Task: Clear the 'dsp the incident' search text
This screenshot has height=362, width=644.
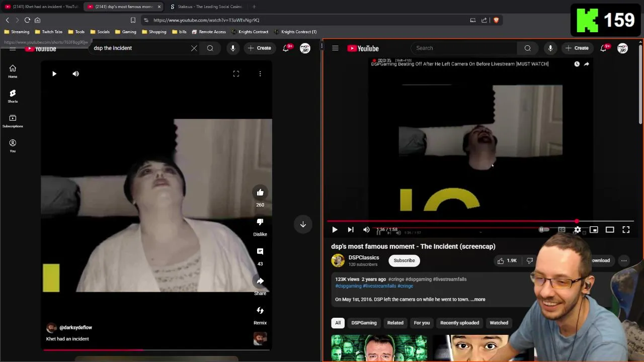Action: (x=194, y=48)
